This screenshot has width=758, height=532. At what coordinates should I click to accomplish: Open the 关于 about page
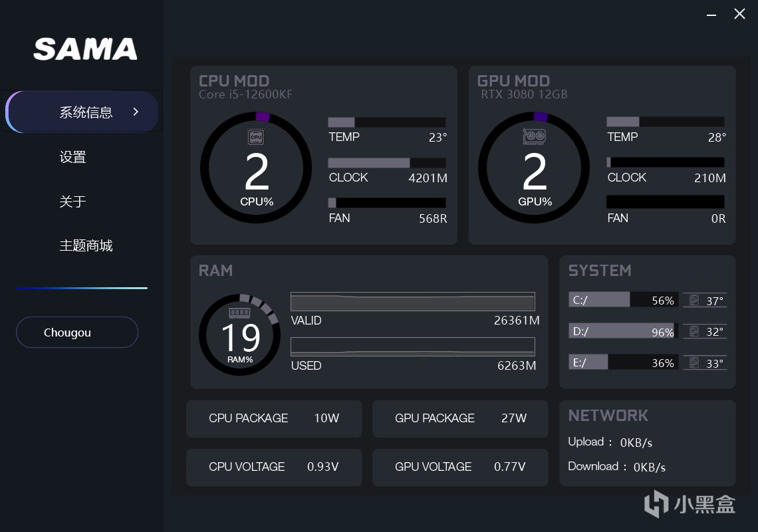[72, 201]
